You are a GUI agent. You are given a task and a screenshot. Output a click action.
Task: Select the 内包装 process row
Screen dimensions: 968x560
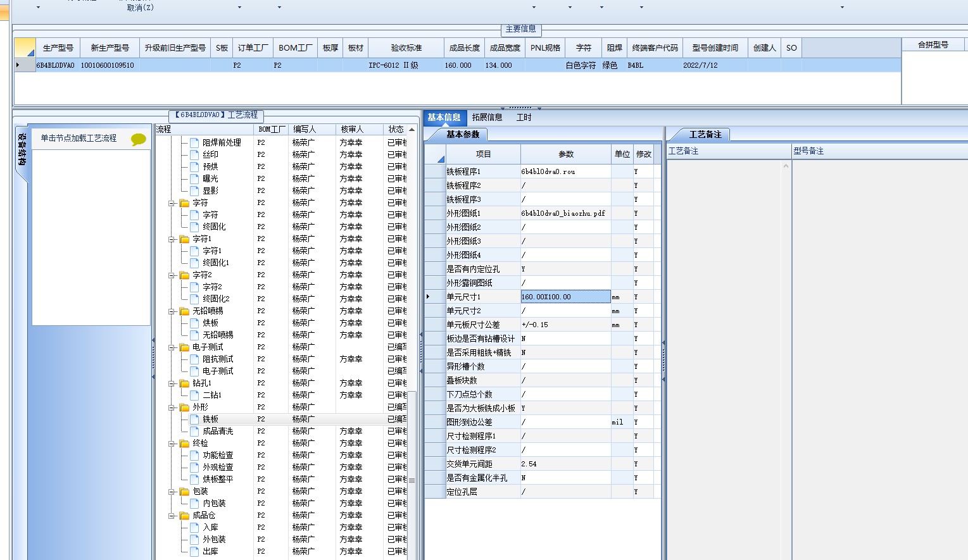281,504
